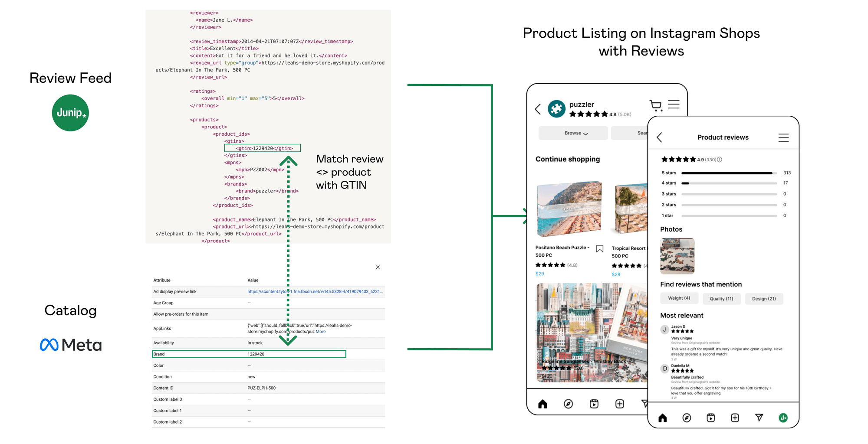This screenshot has width=868, height=444.
Task: Open the Positano Beach Puzzle product image
Action: [569, 209]
